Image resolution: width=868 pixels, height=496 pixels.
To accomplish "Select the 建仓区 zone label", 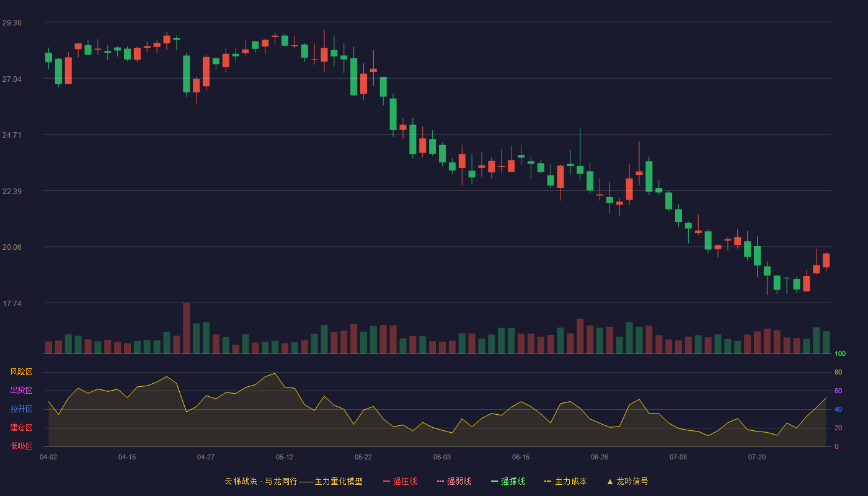I will [x=21, y=428].
